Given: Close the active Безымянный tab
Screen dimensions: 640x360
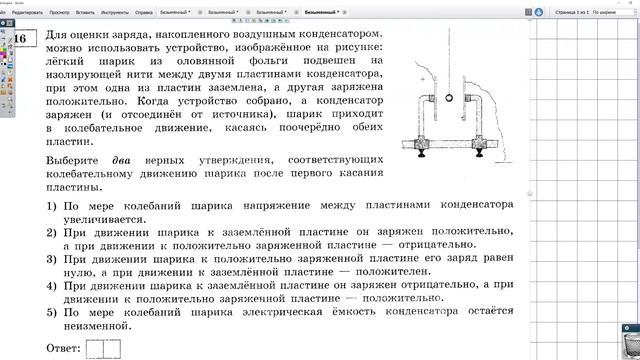Looking at the screenshot, I should point(344,12).
